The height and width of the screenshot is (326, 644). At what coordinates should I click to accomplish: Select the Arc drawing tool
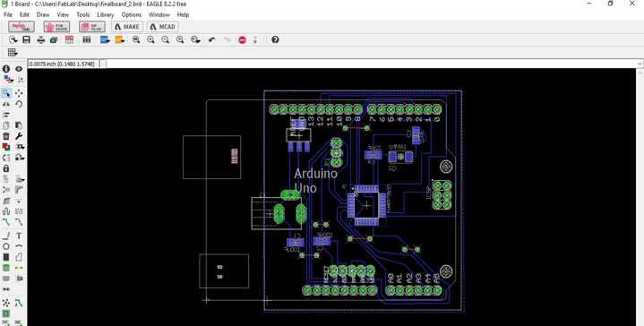pos(19,246)
